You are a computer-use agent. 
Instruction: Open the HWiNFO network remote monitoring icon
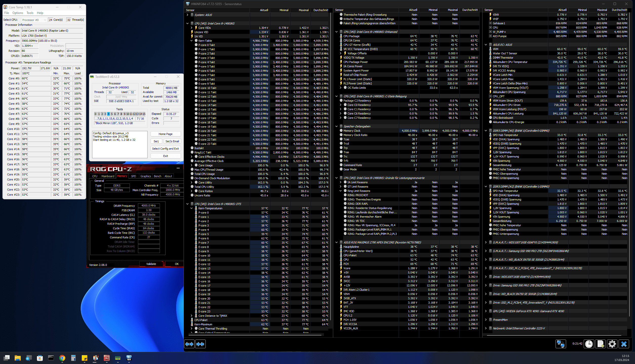click(x=561, y=344)
